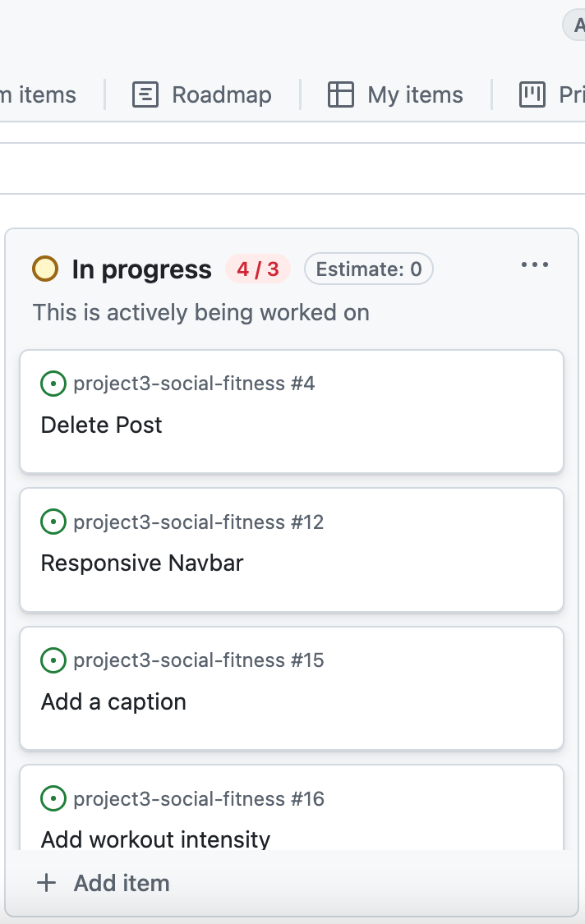This screenshot has height=924, width=585.
Task: Click the plus icon next to Add item
Action: tap(46, 882)
